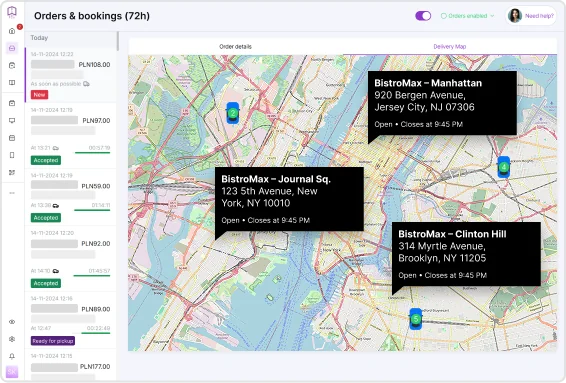Click the delivery truck icon beside As soon as possible

(x=86, y=84)
